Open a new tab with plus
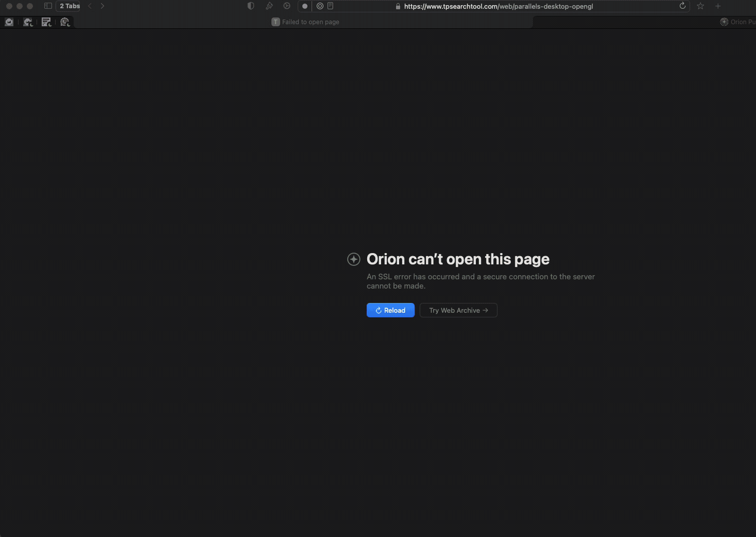 pos(718,6)
